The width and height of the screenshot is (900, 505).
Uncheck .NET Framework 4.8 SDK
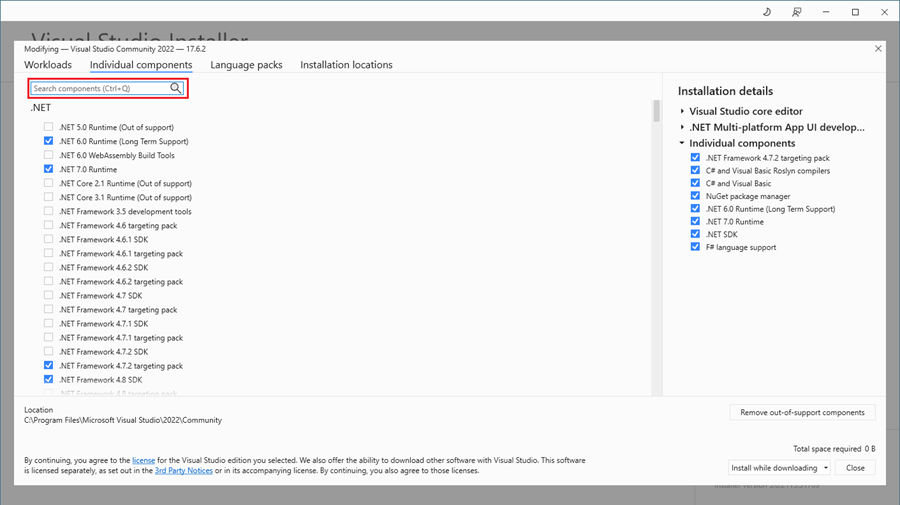click(x=48, y=379)
